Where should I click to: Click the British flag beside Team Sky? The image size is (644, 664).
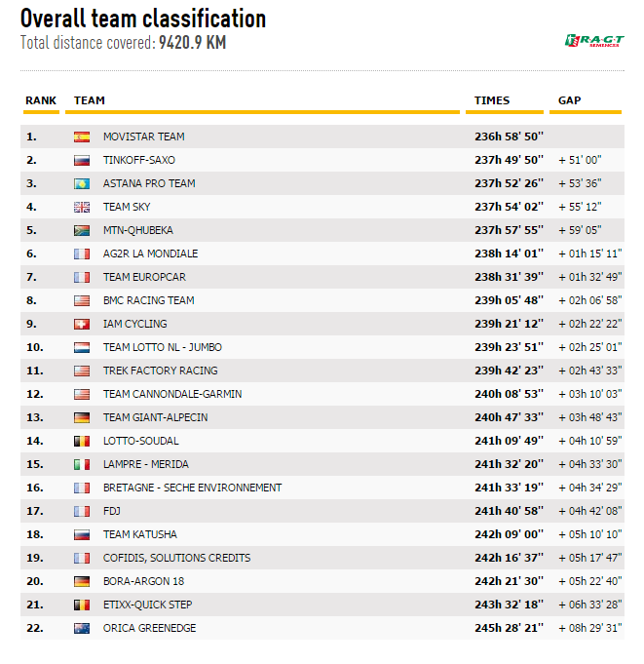82,208
